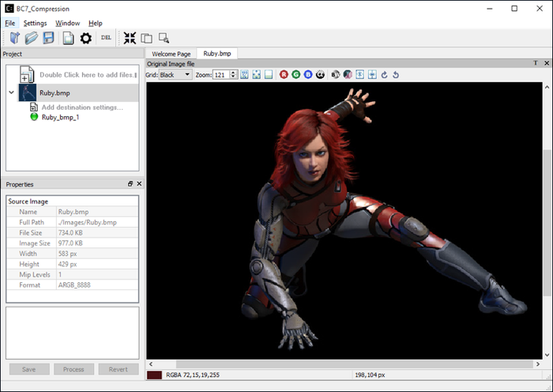Click the rotate counter-clockwise icon
This screenshot has width=553, height=392.
(396, 74)
